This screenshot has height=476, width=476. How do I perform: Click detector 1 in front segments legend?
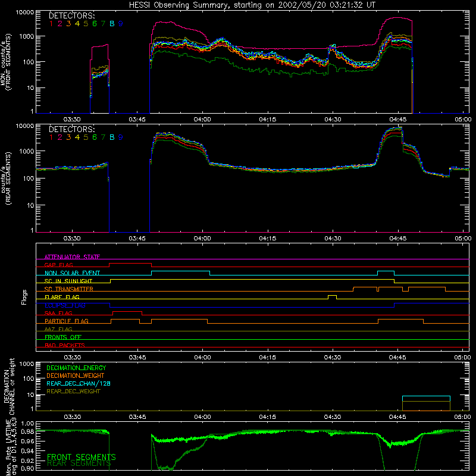coord(51,24)
